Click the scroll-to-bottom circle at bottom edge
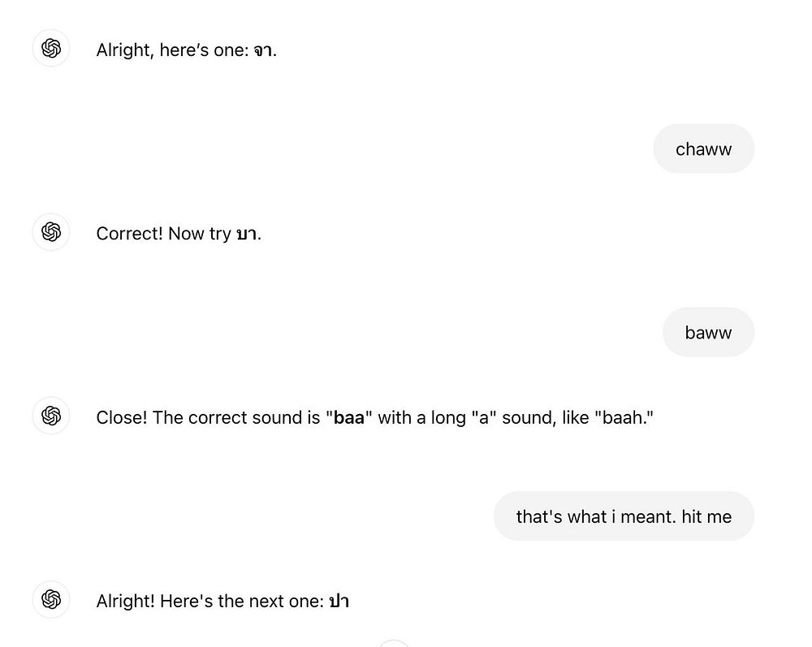Viewport: 812px width, 647px height. (394, 644)
